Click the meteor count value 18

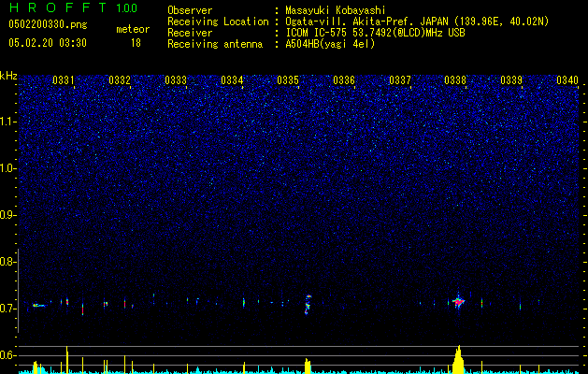click(136, 43)
